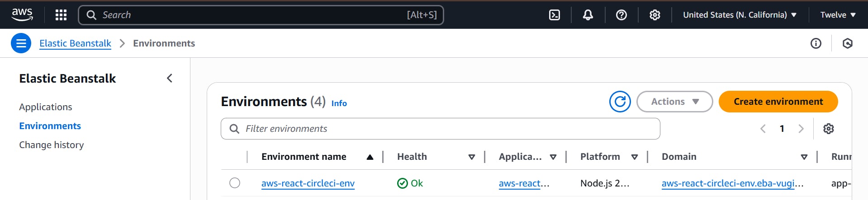This screenshot has width=868, height=200.
Task: Open the notifications bell
Action: point(588,15)
